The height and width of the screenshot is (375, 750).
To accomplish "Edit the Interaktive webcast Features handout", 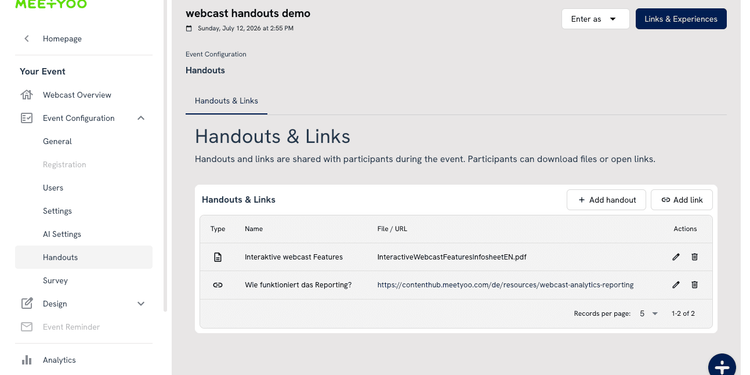I will pyautogui.click(x=676, y=257).
